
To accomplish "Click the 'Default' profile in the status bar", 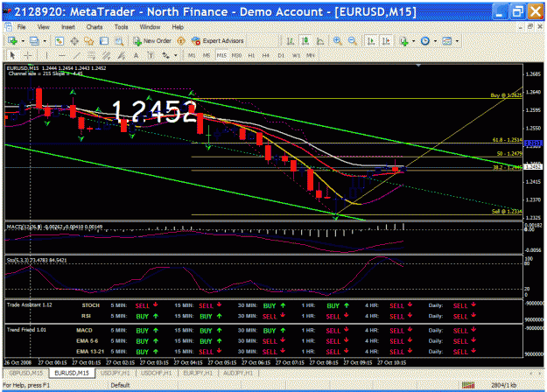I will 120,385.
